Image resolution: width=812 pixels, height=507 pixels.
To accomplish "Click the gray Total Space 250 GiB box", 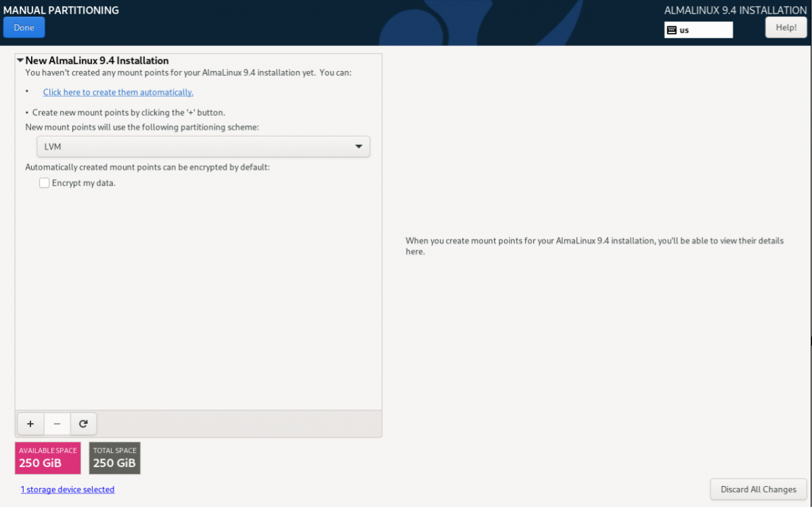I will [x=114, y=458].
